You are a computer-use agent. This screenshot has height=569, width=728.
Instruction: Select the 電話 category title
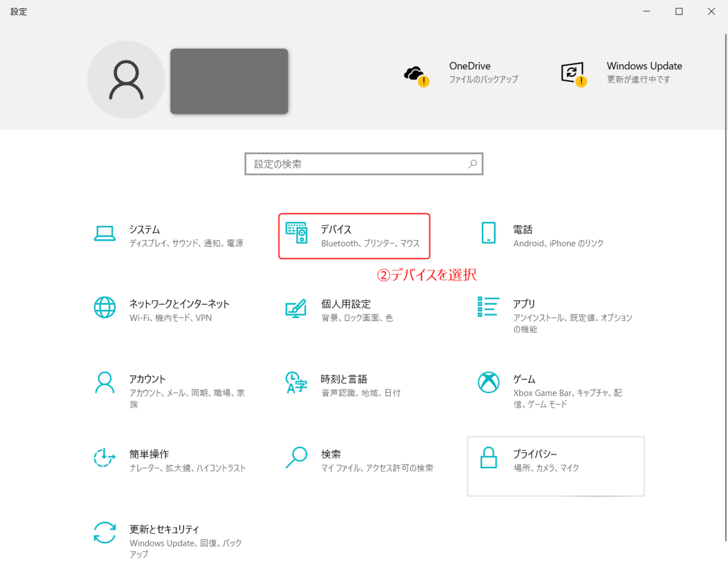click(x=523, y=229)
